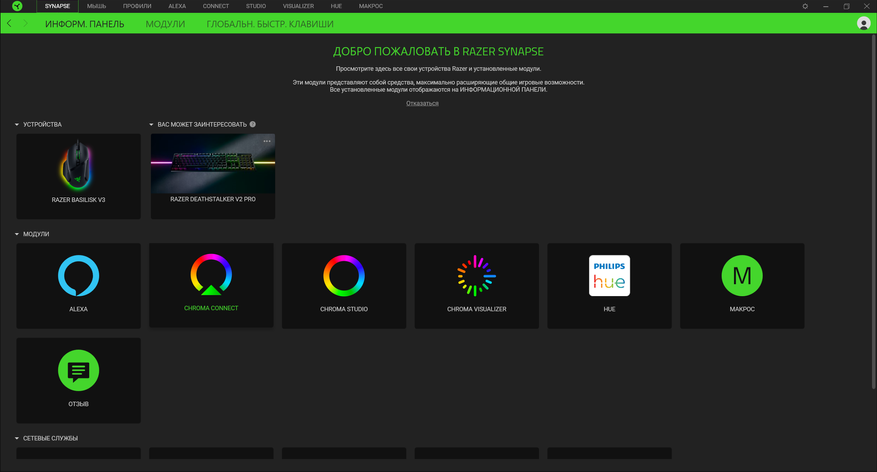Select the Модули subtab

click(x=165, y=24)
